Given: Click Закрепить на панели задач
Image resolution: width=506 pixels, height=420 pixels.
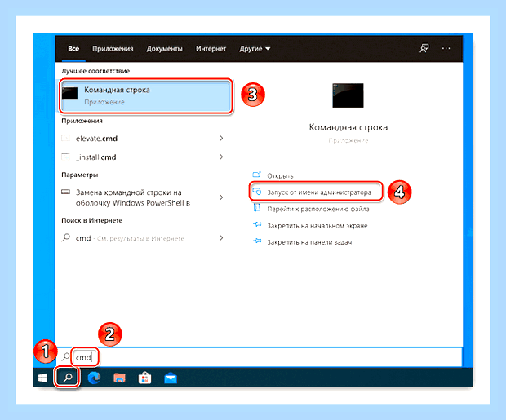Looking at the screenshot, I should click(x=302, y=242).
